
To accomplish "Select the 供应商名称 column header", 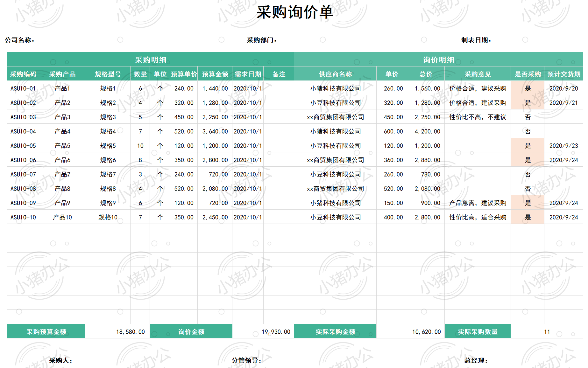I will [x=336, y=74].
